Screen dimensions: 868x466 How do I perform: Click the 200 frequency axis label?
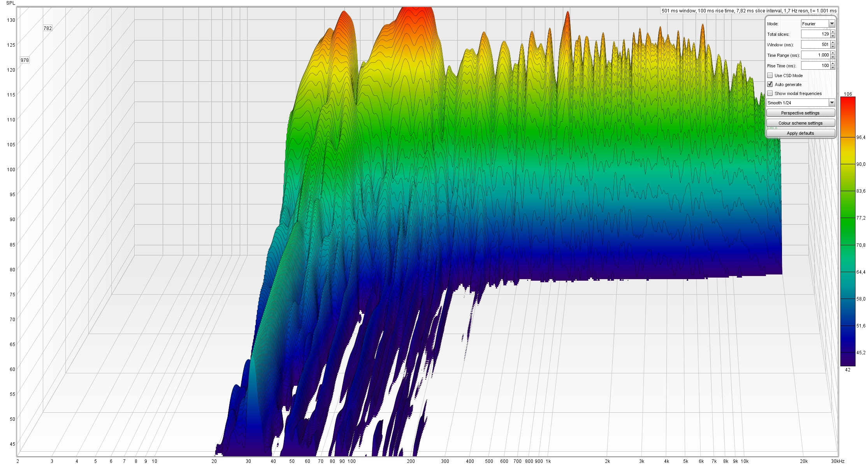click(x=411, y=461)
